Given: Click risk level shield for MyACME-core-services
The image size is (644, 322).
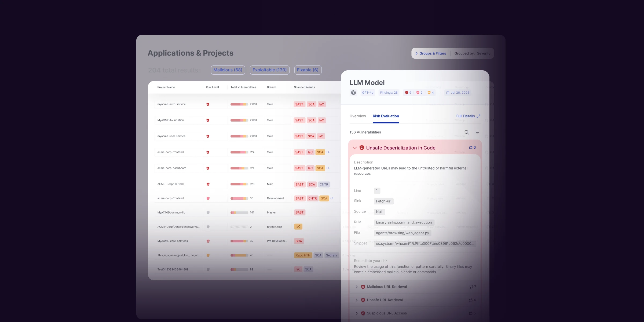Looking at the screenshot, I should (208, 241).
